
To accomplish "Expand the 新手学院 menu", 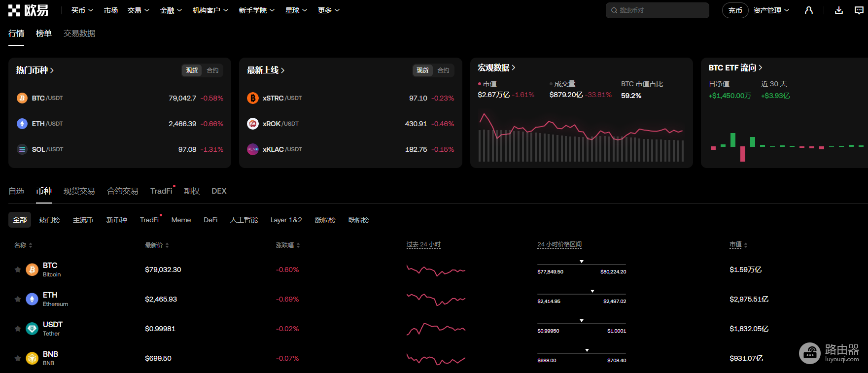I will pos(257,10).
